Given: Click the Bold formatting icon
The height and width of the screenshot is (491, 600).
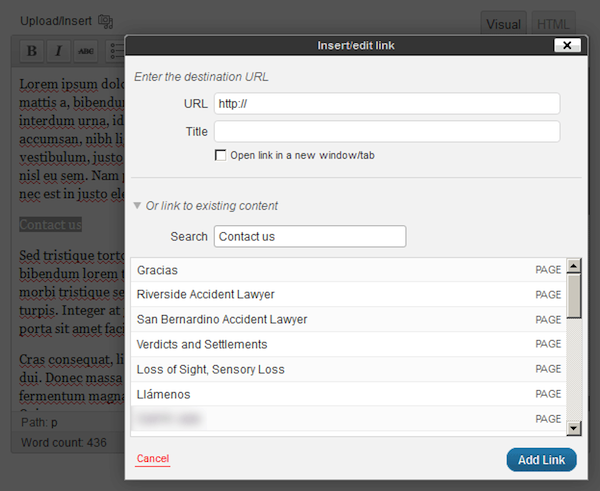Looking at the screenshot, I should point(31,50).
